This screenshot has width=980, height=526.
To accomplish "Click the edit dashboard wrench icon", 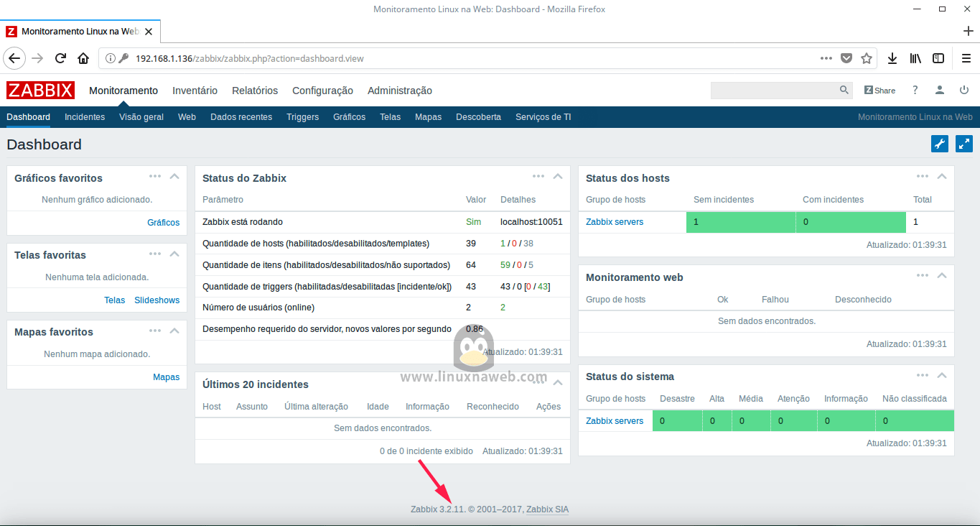I will click(940, 144).
